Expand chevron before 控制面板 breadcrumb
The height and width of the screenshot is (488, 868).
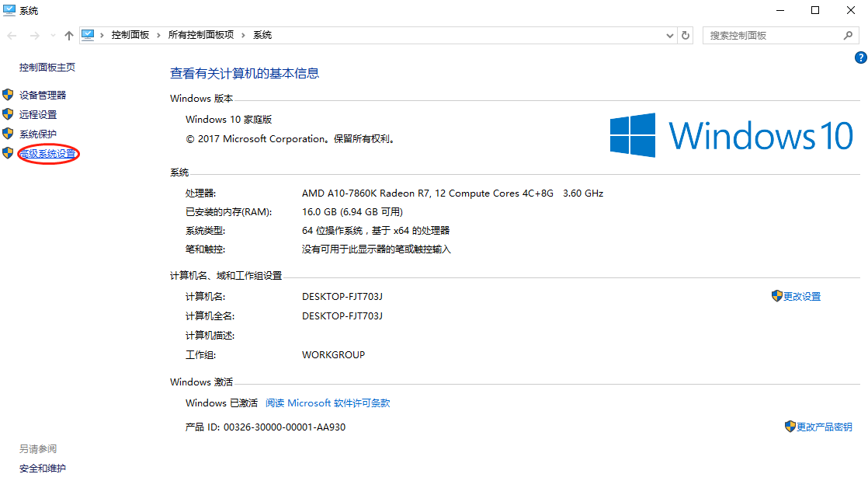[102, 35]
